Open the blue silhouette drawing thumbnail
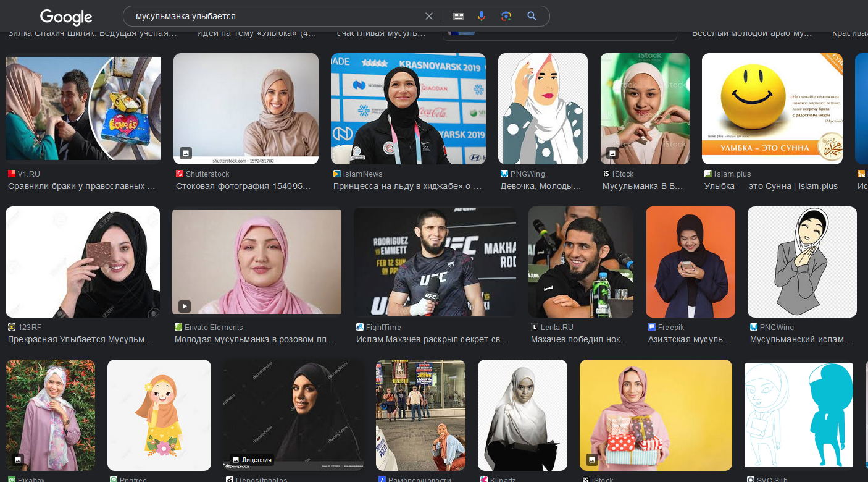 click(799, 415)
